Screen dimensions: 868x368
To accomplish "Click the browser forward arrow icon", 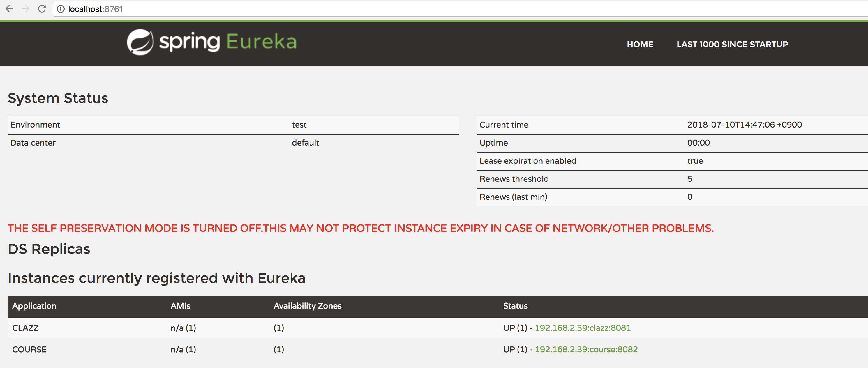I will coord(26,9).
